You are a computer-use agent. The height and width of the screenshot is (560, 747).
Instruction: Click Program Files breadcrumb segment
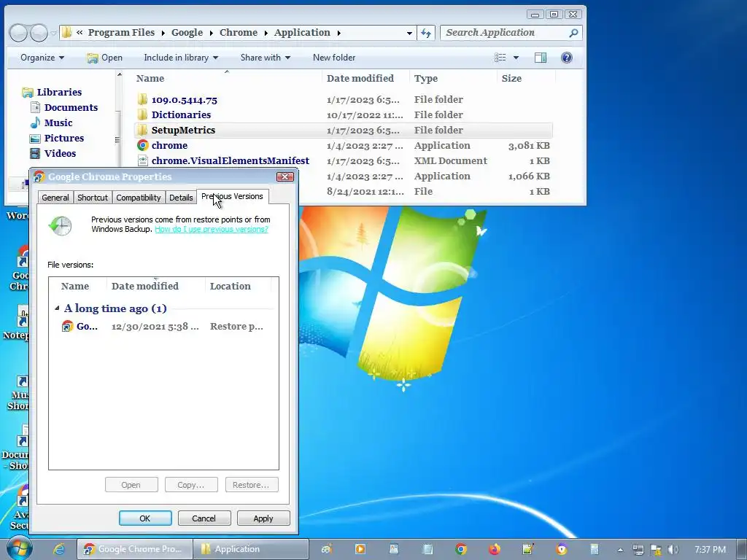point(121,33)
